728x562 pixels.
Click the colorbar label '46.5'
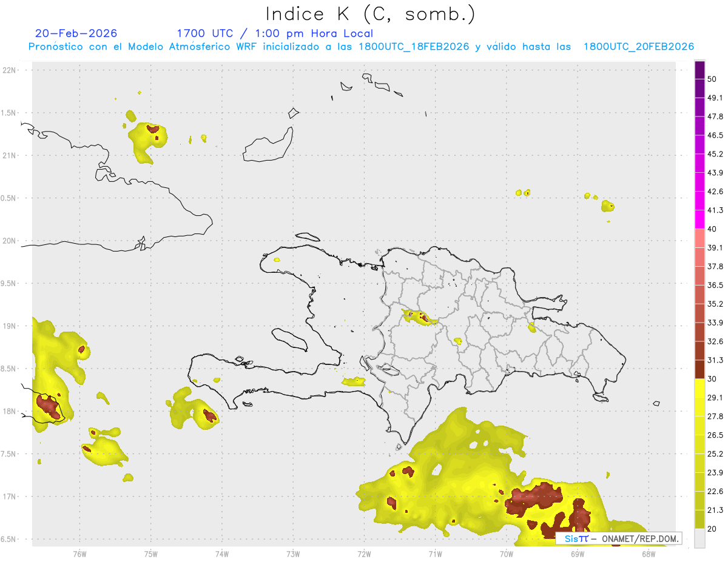click(715, 135)
